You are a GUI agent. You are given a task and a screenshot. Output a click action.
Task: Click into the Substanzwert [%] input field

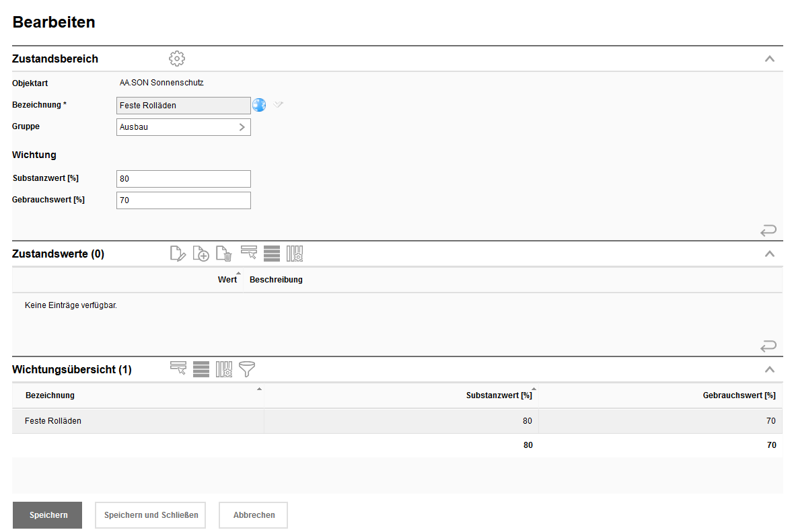tap(183, 179)
